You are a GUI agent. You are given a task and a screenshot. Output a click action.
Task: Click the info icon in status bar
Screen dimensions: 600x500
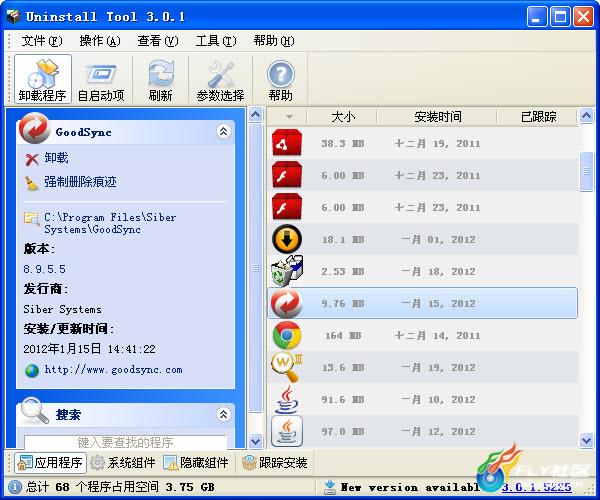tap(15, 487)
